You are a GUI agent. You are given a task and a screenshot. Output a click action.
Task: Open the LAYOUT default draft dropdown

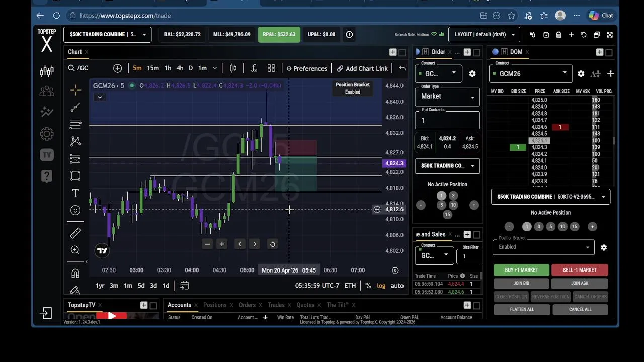[x=484, y=35]
